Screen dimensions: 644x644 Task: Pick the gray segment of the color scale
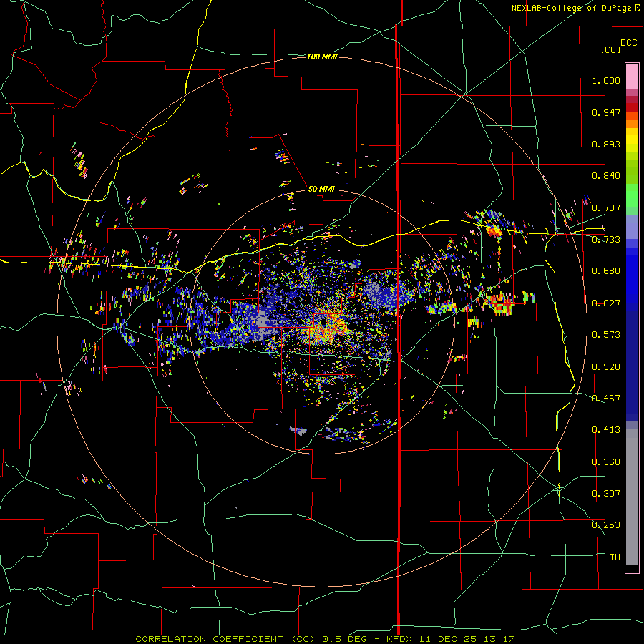coord(632,497)
